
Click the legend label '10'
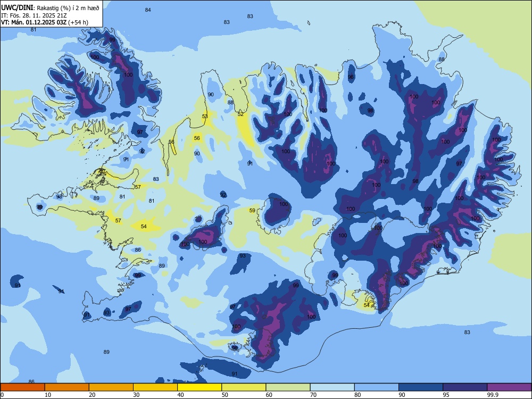(48, 395)
